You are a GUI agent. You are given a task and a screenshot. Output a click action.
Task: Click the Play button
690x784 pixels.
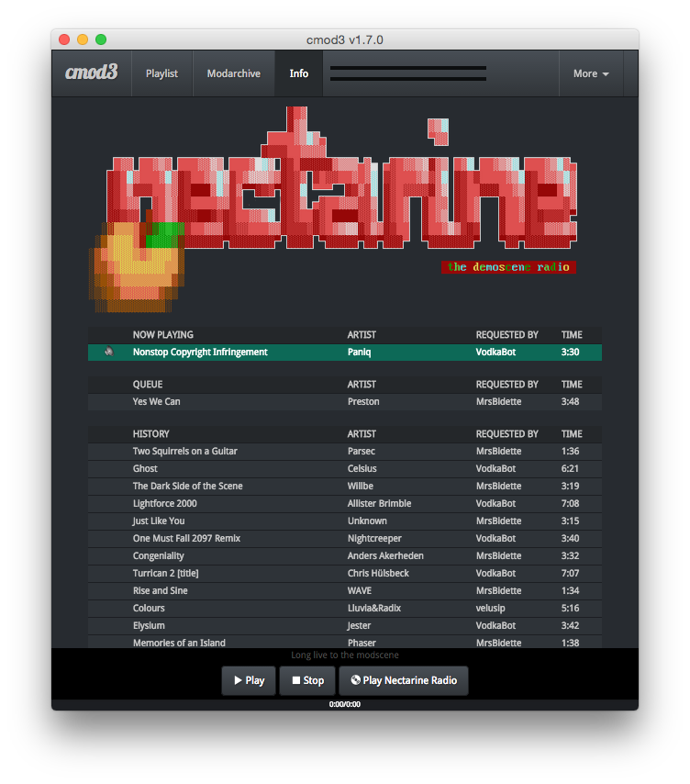[249, 680]
